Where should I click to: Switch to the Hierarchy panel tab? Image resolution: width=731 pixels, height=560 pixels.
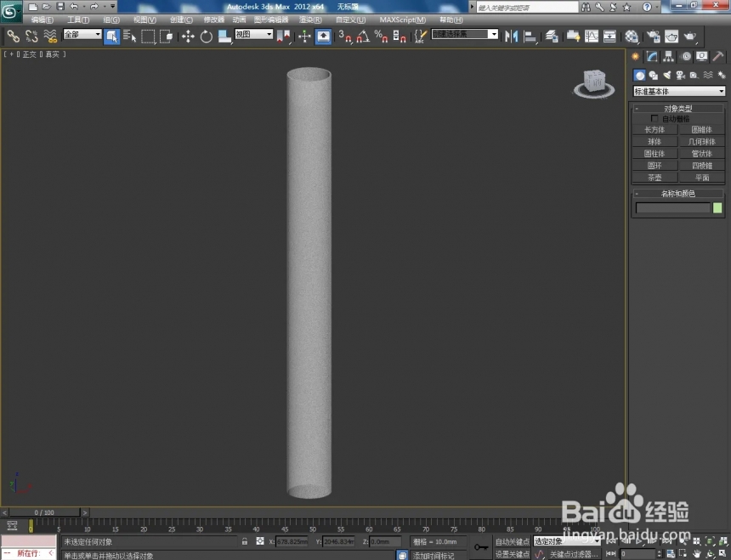coord(669,57)
